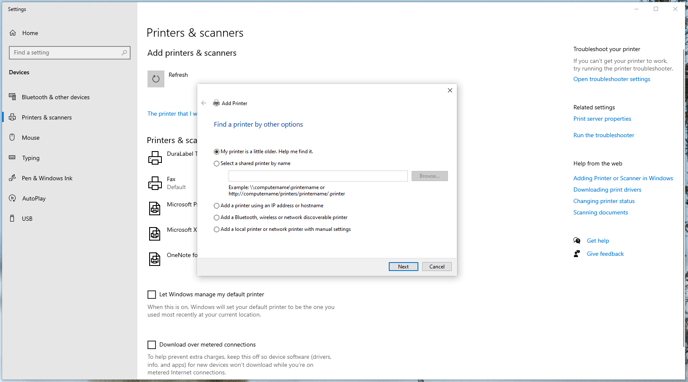Select the Microsoft XPS document writer icon
The image size is (688, 382).
pyautogui.click(x=154, y=234)
